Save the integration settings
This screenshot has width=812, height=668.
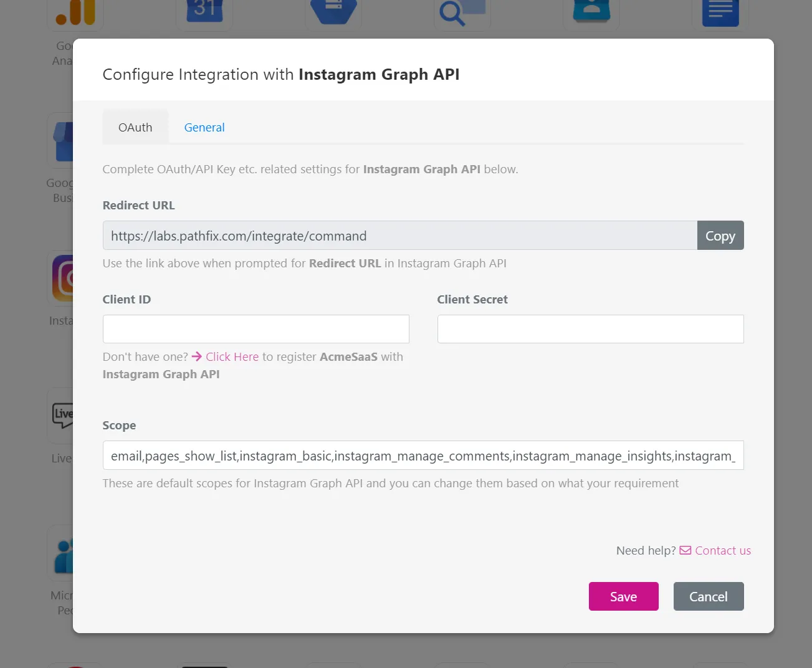tap(623, 596)
